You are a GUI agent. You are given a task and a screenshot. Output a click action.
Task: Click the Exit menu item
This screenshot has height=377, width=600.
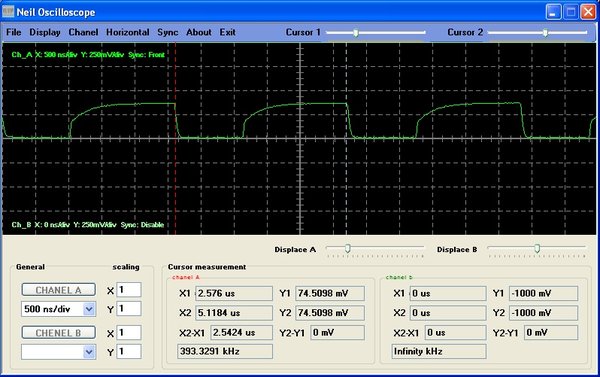tap(227, 32)
